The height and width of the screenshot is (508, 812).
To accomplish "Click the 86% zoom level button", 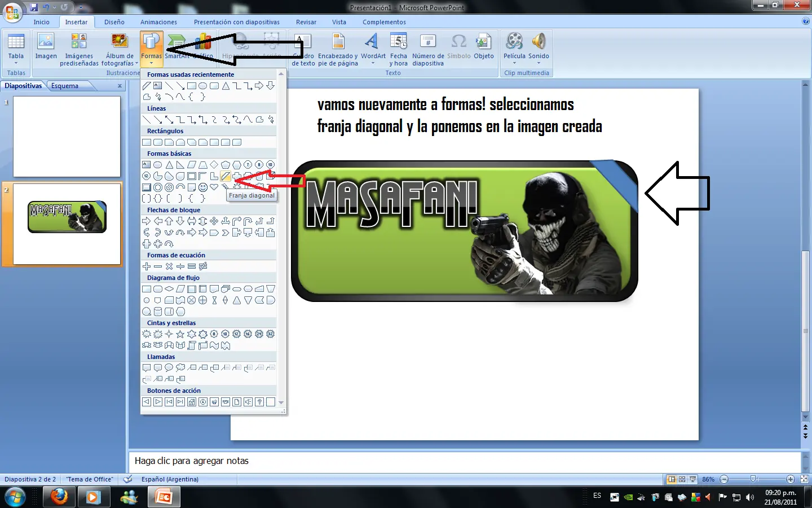I will [x=708, y=479].
